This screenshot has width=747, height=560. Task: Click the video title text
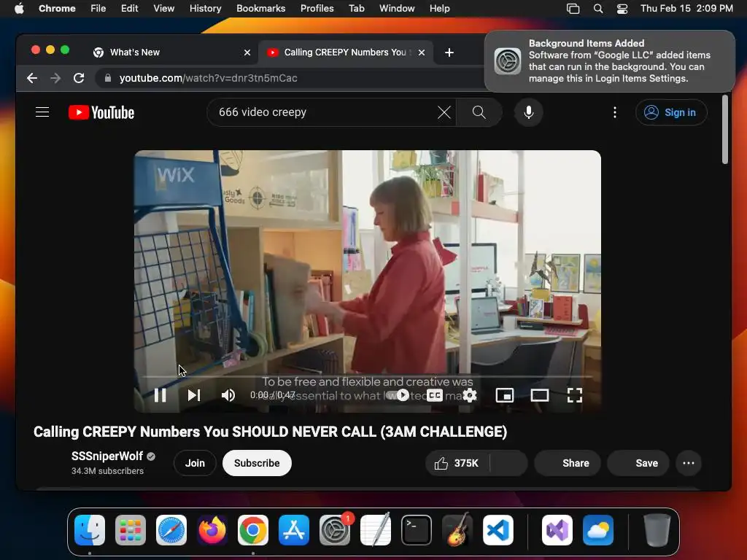(x=270, y=432)
